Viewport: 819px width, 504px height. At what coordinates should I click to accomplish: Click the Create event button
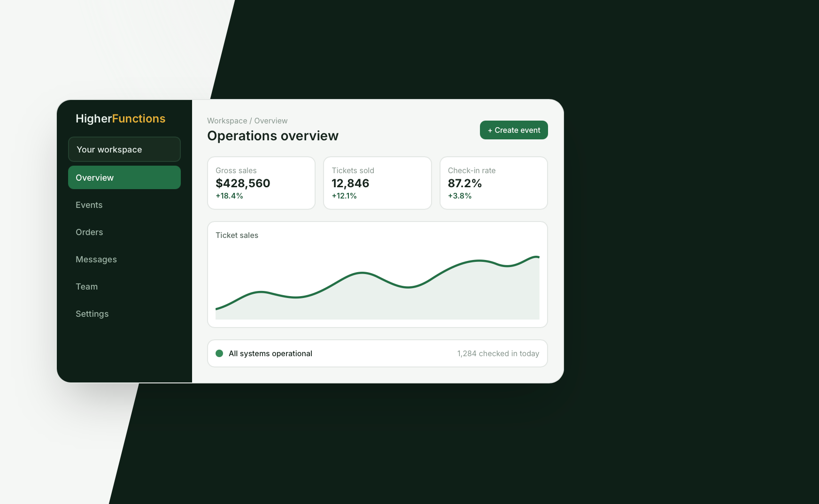514,130
